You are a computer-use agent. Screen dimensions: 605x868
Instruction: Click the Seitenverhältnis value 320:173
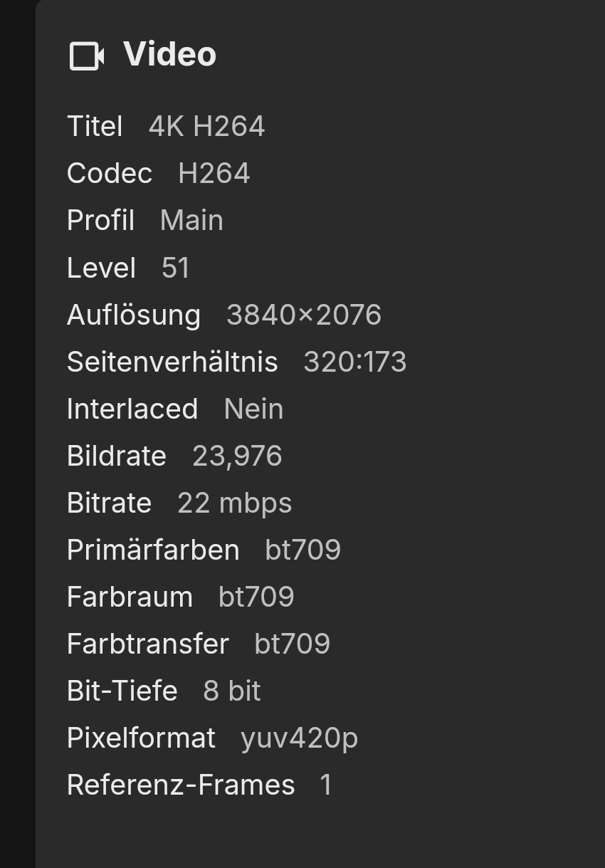(x=354, y=362)
